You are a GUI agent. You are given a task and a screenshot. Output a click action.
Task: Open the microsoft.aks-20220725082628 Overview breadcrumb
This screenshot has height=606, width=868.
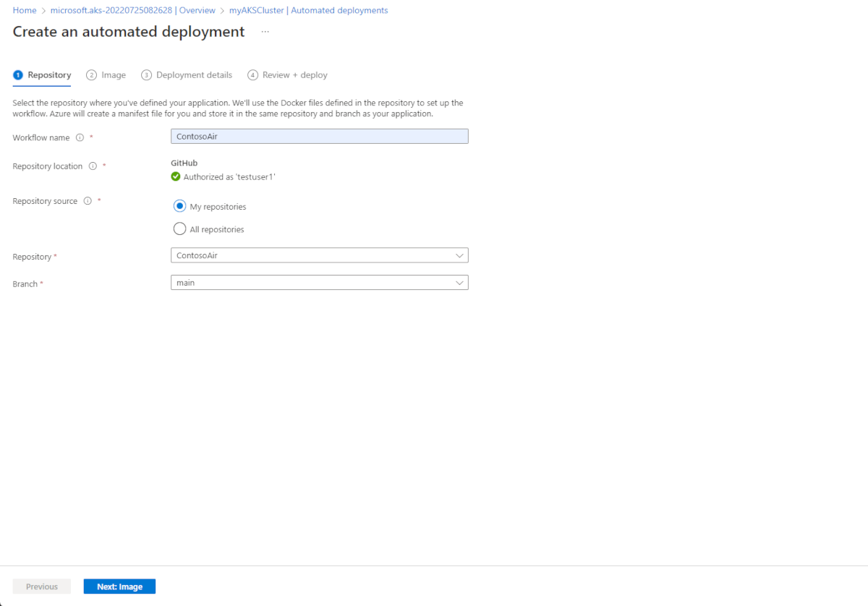(x=132, y=11)
